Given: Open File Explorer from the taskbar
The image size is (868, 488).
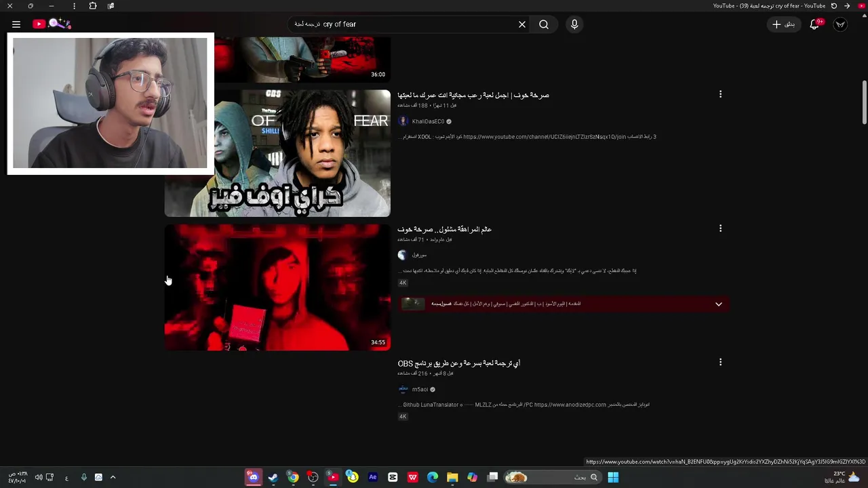Looking at the screenshot, I should coord(452,477).
